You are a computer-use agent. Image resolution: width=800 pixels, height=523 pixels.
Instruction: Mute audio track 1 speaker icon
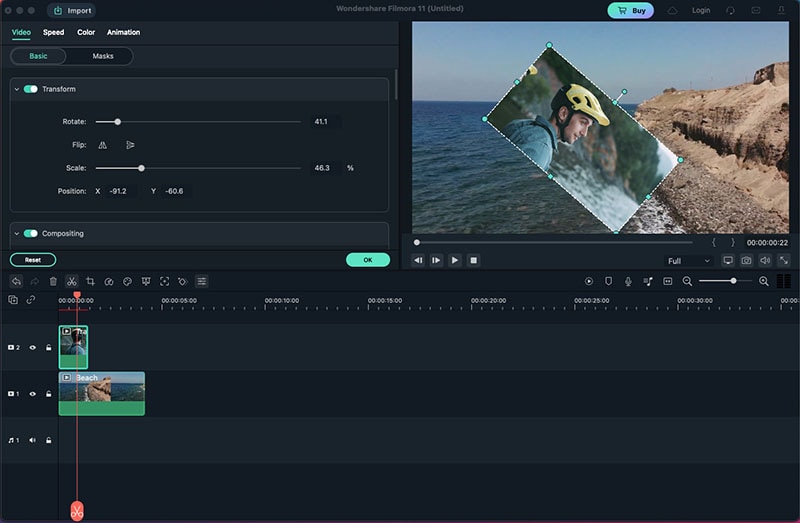coord(32,440)
